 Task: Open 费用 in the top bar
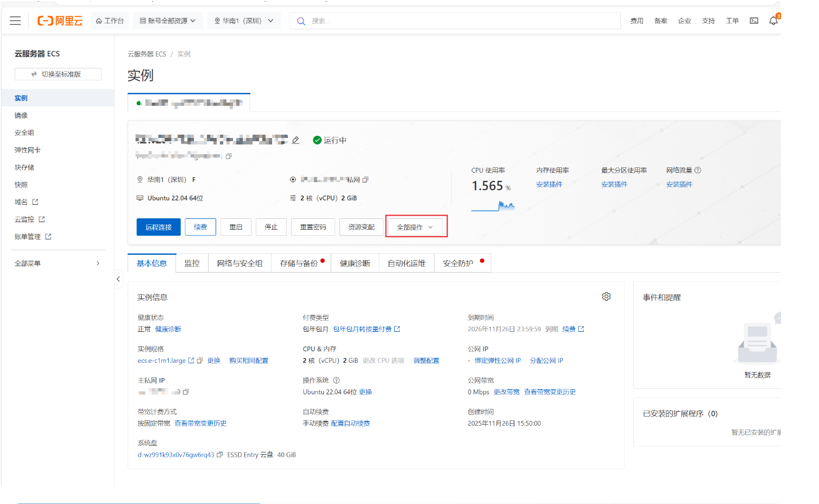coord(637,21)
